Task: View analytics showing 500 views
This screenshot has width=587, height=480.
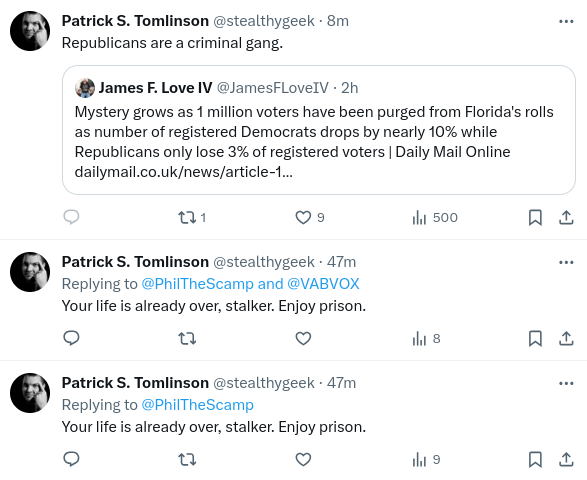Action: click(435, 218)
